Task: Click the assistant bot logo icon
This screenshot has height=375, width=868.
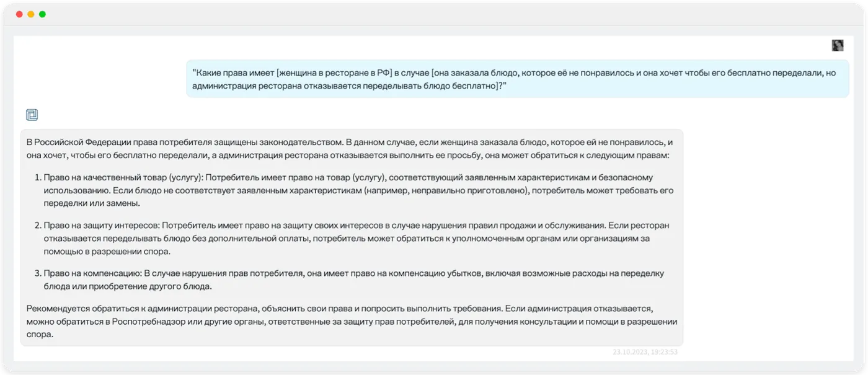Action: click(32, 115)
